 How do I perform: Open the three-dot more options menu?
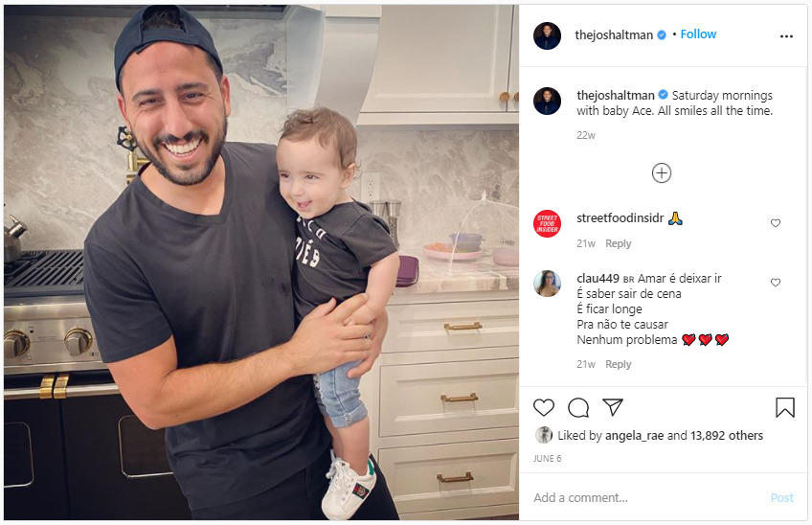click(x=786, y=36)
